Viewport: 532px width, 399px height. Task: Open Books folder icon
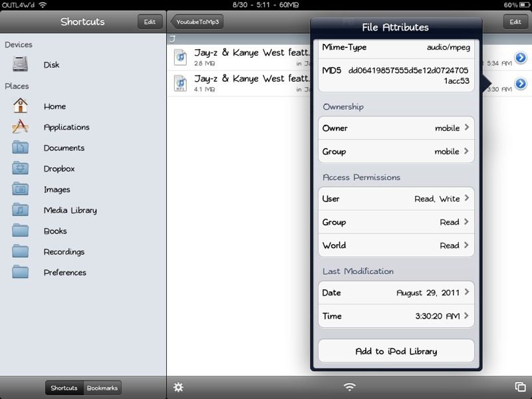(x=21, y=230)
